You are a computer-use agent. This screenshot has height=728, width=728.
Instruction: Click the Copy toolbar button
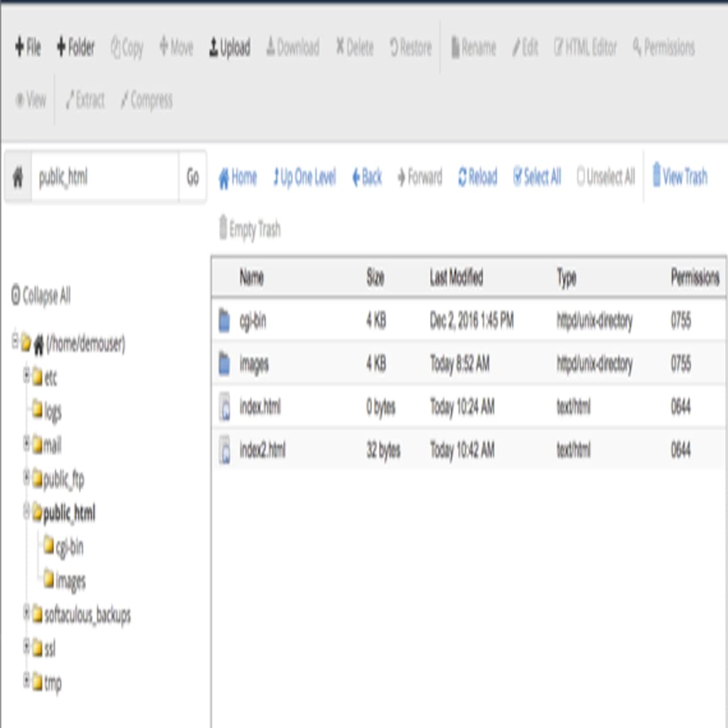tap(127, 48)
